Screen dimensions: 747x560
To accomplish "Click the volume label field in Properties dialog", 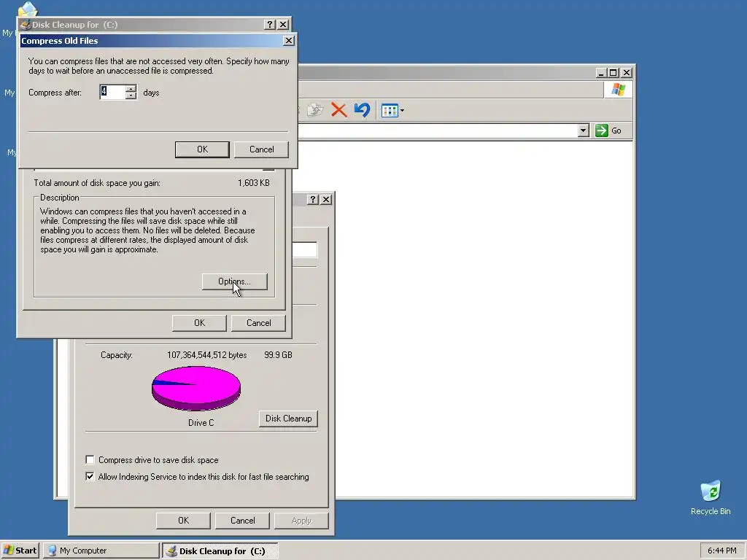I will pyautogui.click(x=304, y=249).
